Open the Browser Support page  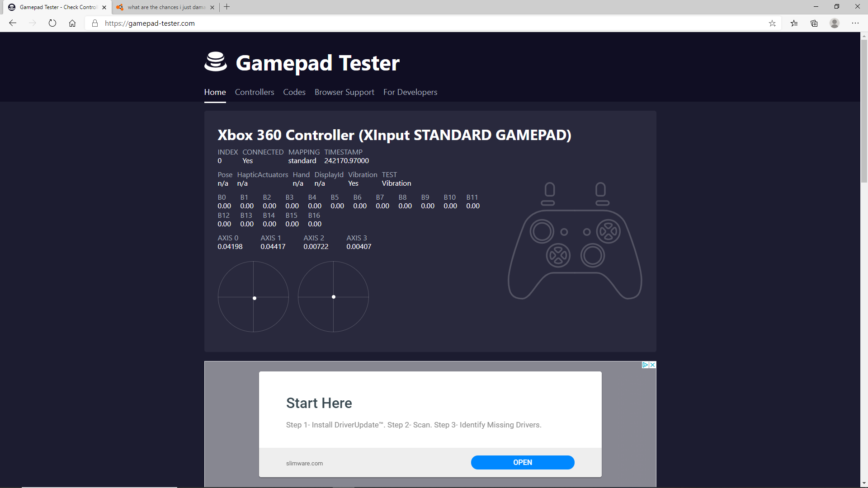tap(344, 92)
